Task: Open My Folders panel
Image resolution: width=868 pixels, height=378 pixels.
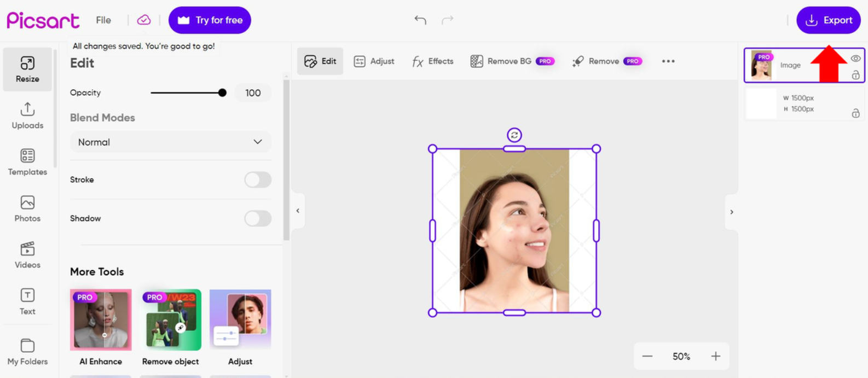Action: coord(27,352)
